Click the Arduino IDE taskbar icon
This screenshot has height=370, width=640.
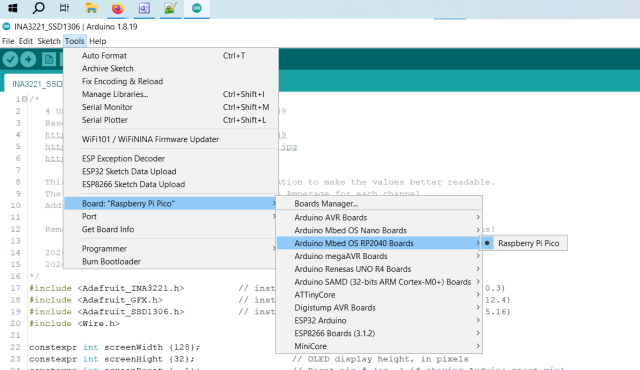[x=197, y=8]
